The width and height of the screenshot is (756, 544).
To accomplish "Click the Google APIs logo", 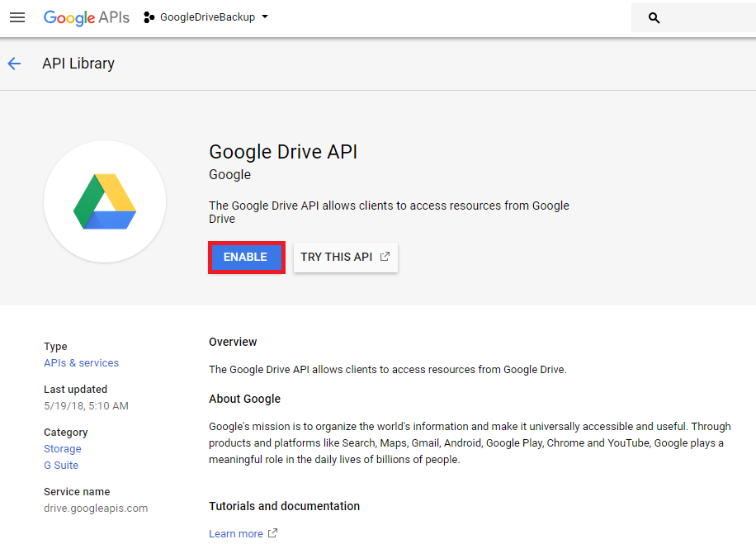I will [x=87, y=18].
